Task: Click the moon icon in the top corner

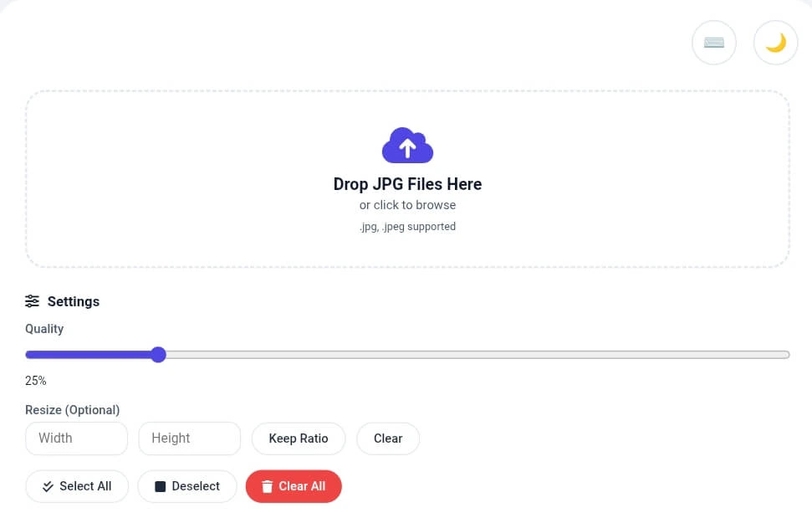Action: click(x=775, y=43)
